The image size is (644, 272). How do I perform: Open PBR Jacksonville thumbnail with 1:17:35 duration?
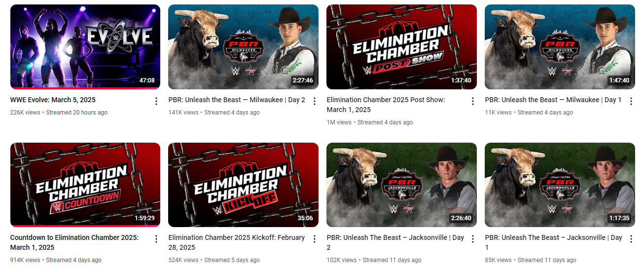(x=560, y=185)
